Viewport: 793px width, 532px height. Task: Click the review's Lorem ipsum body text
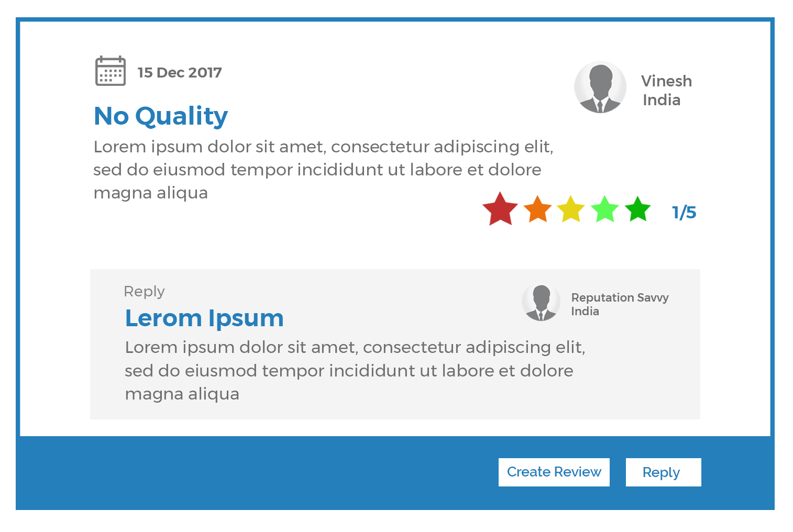(323, 170)
